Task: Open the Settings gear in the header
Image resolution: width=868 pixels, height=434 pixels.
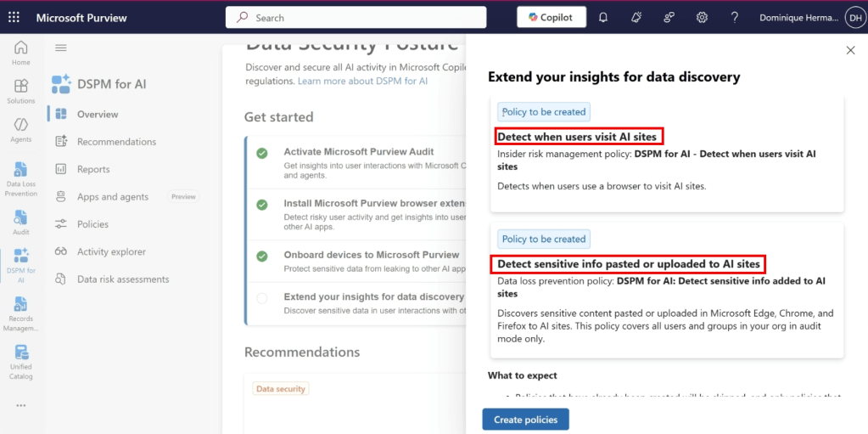Action: click(x=703, y=17)
